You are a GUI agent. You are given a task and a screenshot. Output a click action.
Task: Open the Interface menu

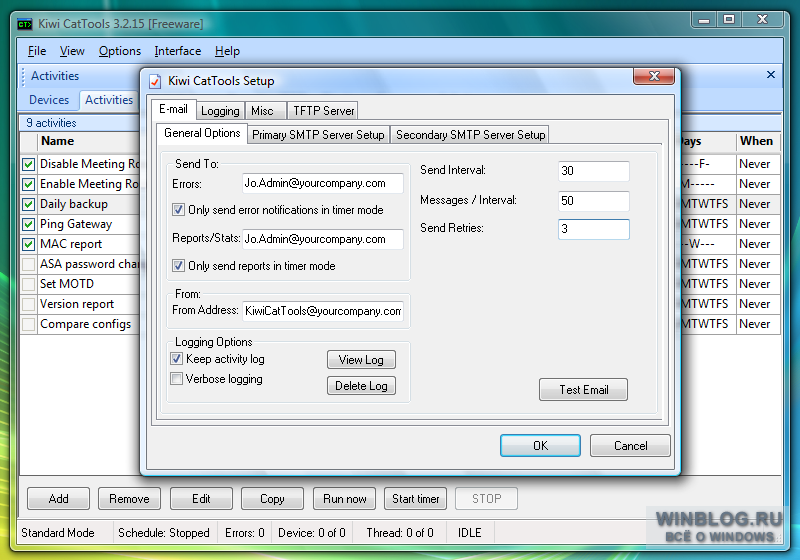pyautogui.click(x=178, y=51)
